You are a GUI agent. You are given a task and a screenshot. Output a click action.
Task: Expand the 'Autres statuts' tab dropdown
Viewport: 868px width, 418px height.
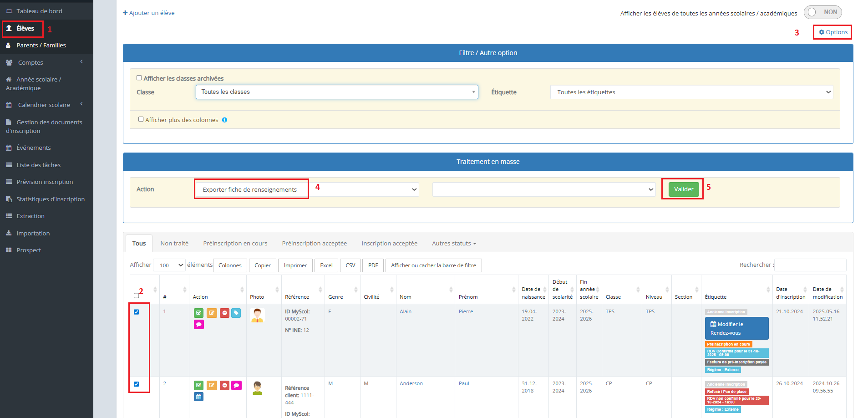(453, 244)
